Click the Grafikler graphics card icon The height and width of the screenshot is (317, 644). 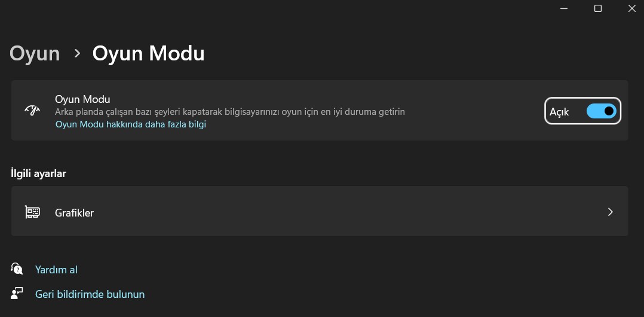(x=32, y=212)
